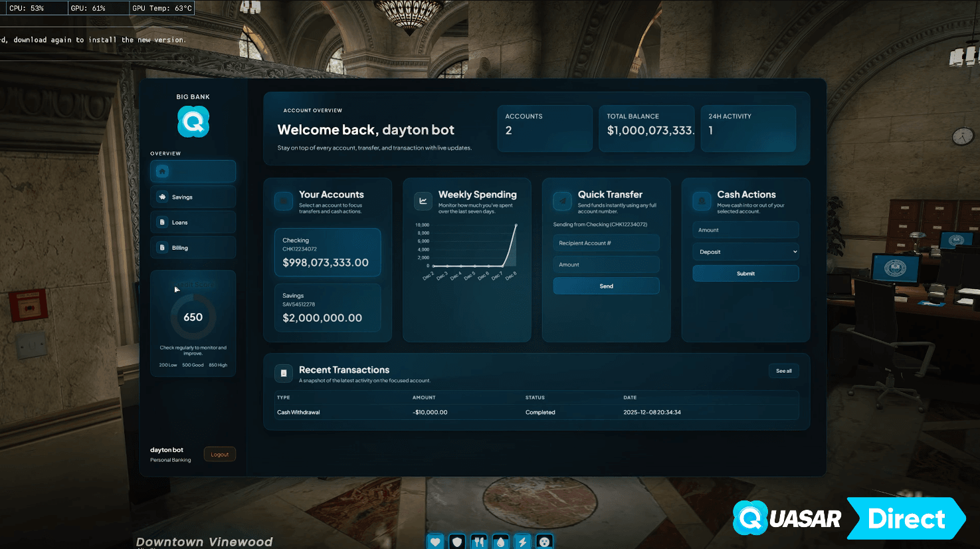980x549 pixels.
Task: Click the thirst water droplet HUD icon
Action: click(500, 541)
